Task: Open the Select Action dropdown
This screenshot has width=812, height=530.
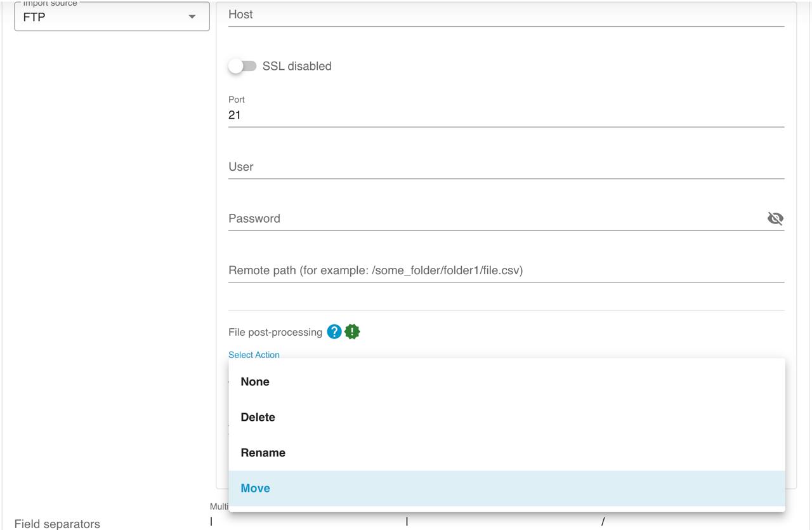Action: pos(254,355)
